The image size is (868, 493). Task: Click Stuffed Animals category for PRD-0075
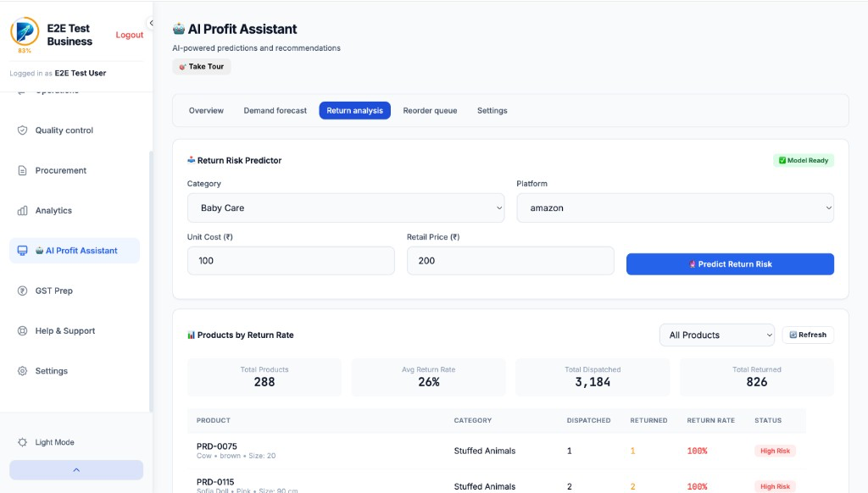point(484,451)
